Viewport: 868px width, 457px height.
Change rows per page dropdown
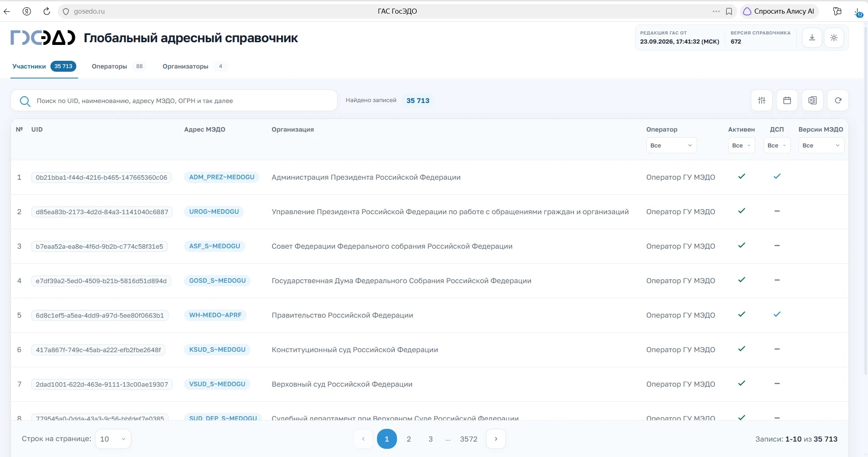tap(113, 439)
